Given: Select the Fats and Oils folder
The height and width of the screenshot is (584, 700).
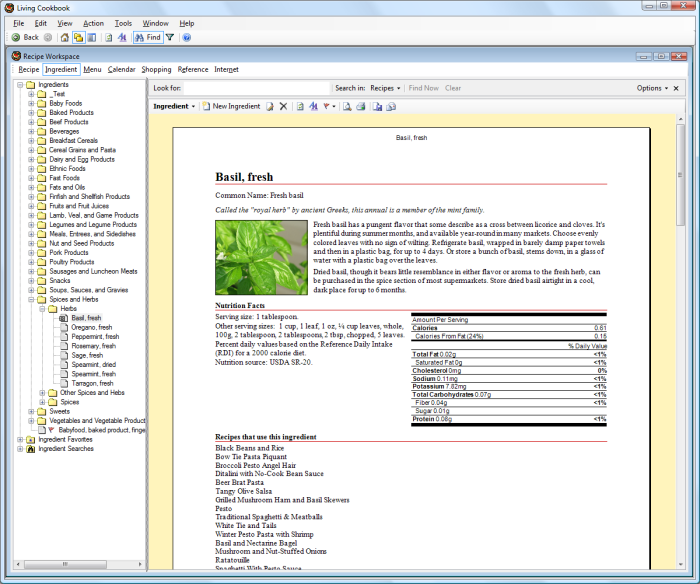Looking at the screenshot, I should click(x=67, y=187).
